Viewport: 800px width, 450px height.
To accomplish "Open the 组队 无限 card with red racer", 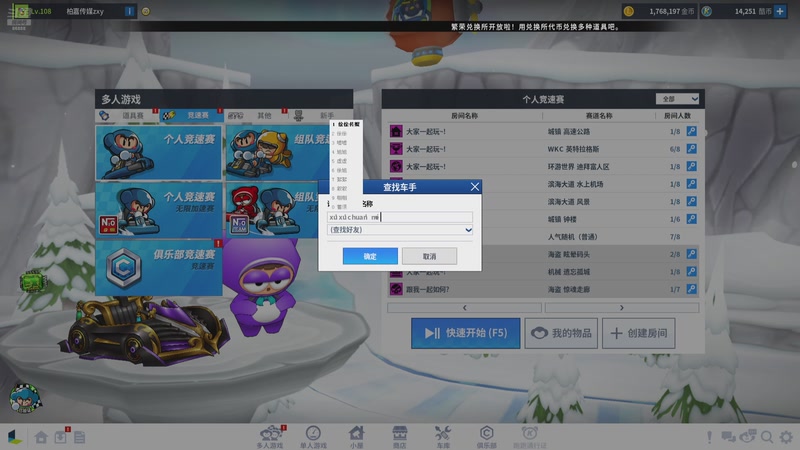I will (x=272, y=210).
